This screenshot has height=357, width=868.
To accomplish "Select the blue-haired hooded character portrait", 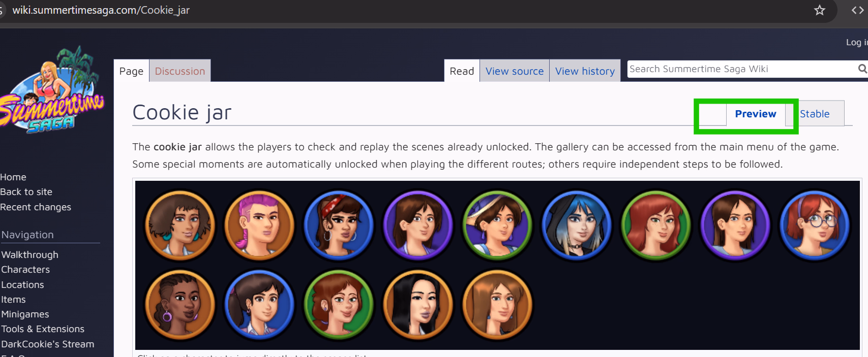I will tap(577, 225).
